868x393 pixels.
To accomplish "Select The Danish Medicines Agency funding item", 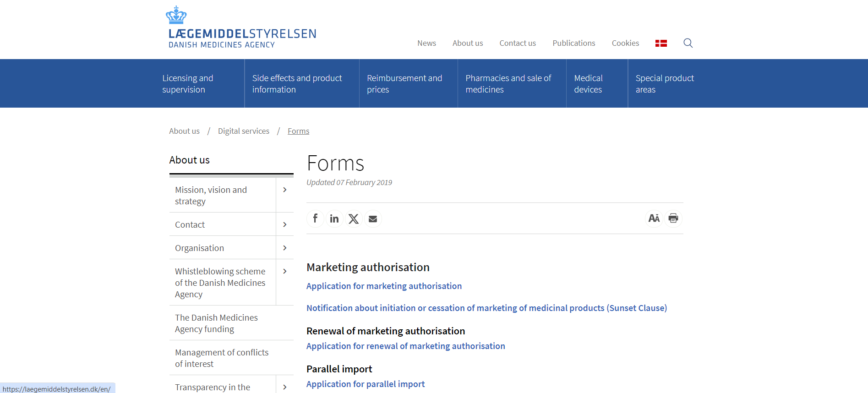I will (216, 323).
